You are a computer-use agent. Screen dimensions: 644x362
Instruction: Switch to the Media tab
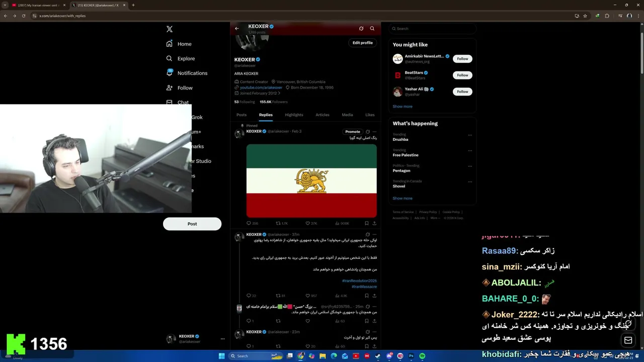click(x=347, y=115)
